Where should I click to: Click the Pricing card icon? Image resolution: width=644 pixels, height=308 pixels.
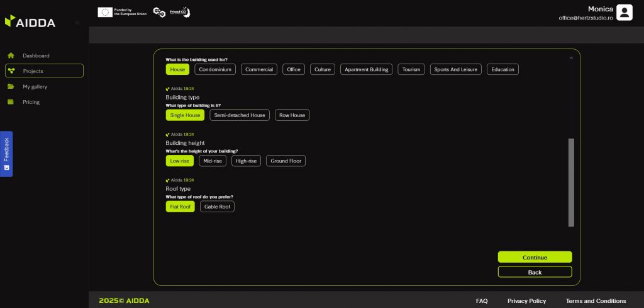point(11,102)
